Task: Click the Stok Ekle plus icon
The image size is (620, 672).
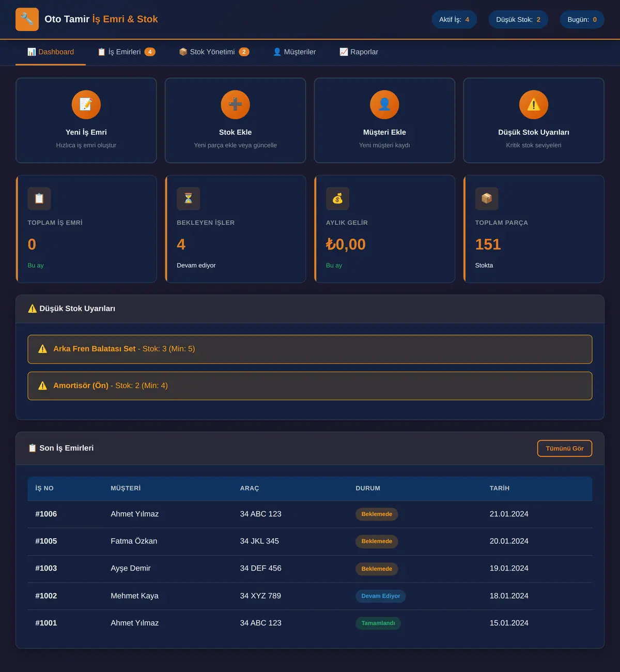Action: [235, 104]
